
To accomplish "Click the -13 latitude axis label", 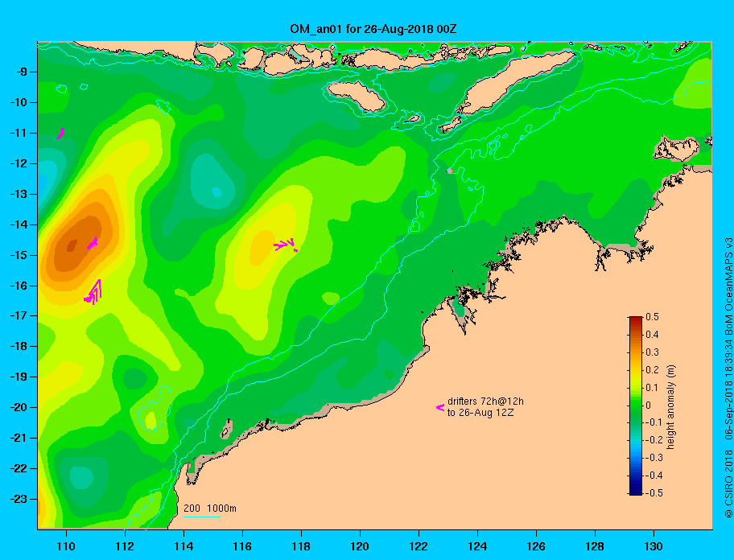I will tap(19, 194).
